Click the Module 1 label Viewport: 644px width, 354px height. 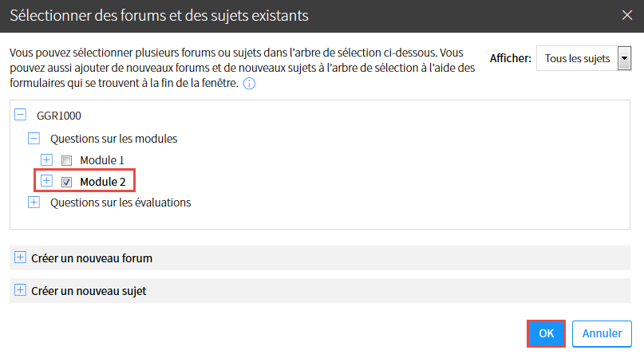click(102, 160)
